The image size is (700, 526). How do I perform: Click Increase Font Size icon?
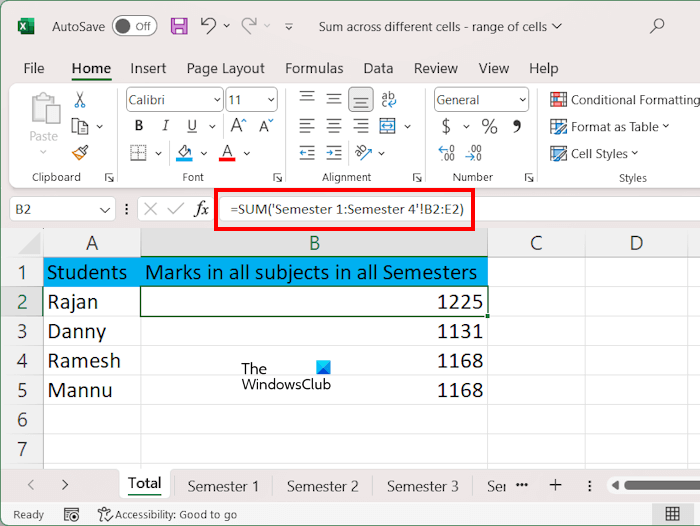coord(238,126)
